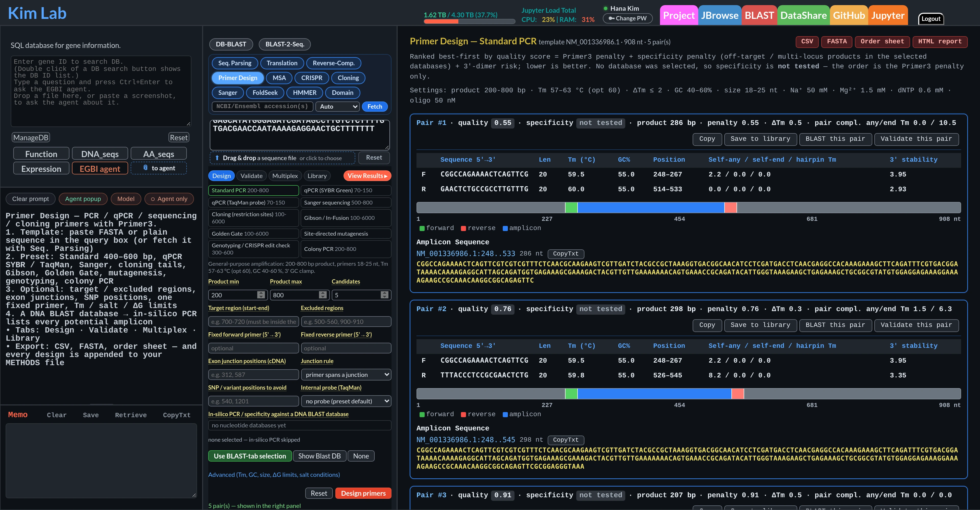Click Fetch accession button

[x=374, y=106]
